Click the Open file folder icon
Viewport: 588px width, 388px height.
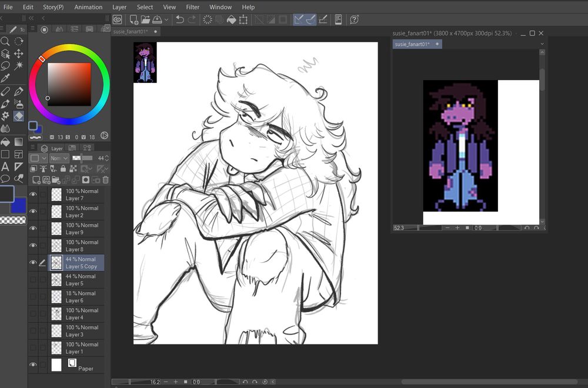click(145, 20)
